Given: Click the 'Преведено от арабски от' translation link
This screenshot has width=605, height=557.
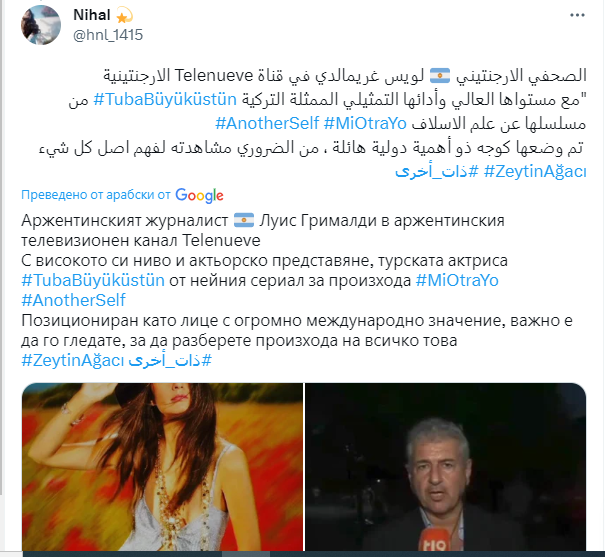Looking at the screenshot, I should pyautogui.click(x=96, y=195).
